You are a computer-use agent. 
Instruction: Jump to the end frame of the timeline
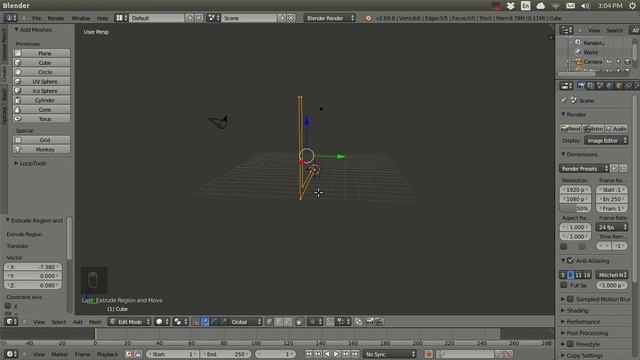[355, 354]
